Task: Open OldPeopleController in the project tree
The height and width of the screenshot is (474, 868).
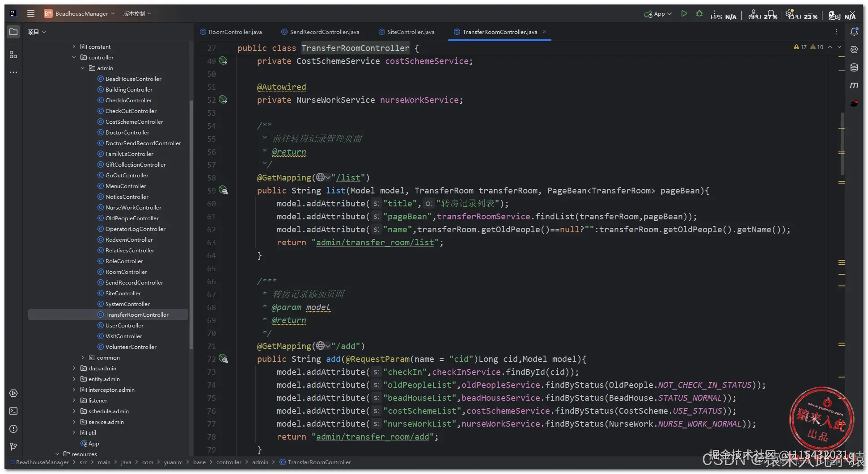Action: point(132,218)
